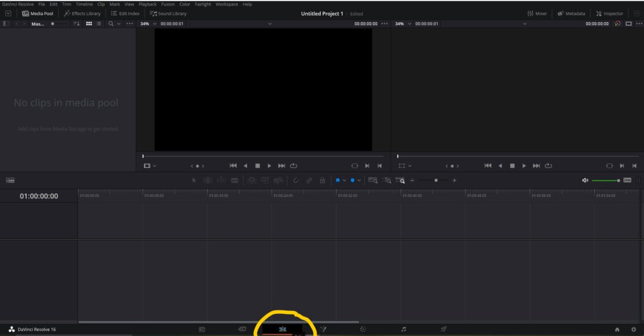Open the Help menu
The width and height of the screenshot is (644, 336).
click(247, 4)
